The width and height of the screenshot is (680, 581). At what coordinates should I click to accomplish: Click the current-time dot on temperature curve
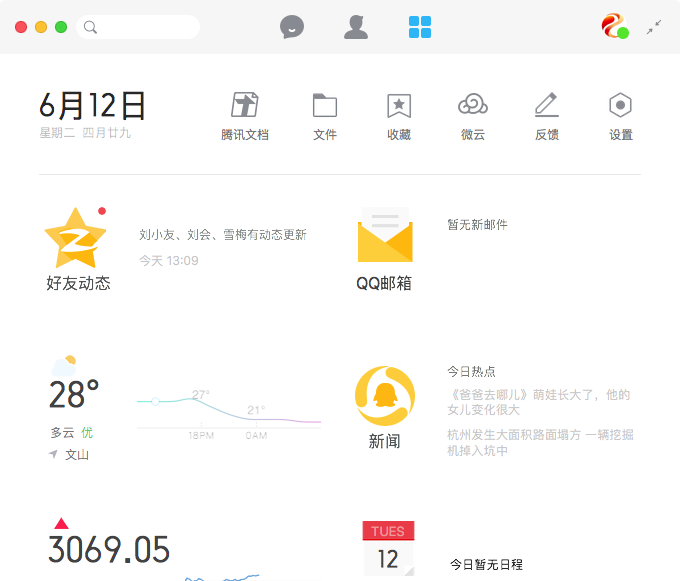tap(155, 401)
